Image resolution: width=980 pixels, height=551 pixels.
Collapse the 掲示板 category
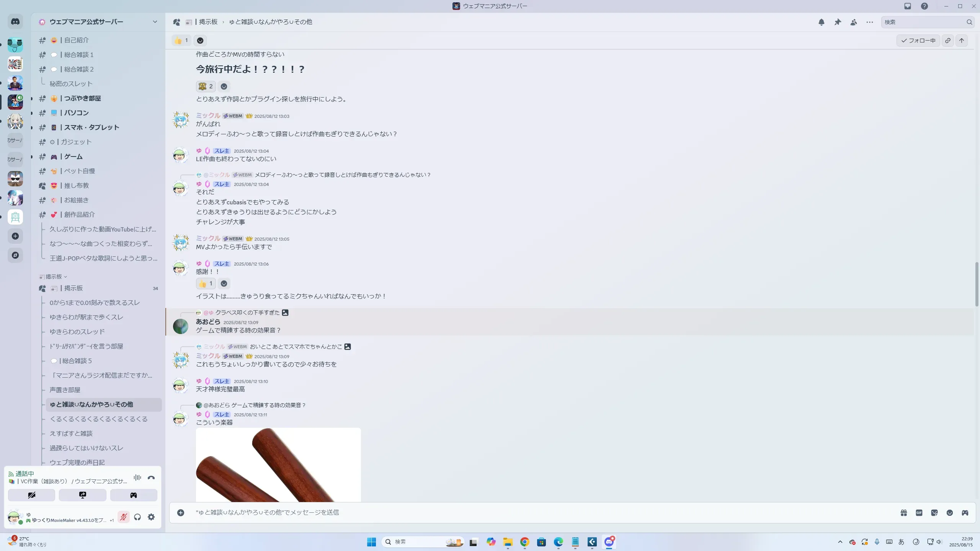[54, 277]
